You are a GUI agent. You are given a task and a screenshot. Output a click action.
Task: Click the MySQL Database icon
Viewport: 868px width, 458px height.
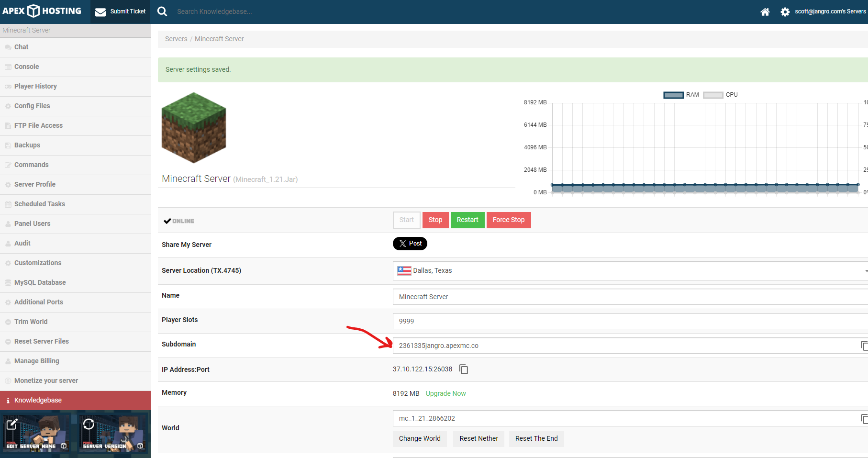tap(8, 283)
